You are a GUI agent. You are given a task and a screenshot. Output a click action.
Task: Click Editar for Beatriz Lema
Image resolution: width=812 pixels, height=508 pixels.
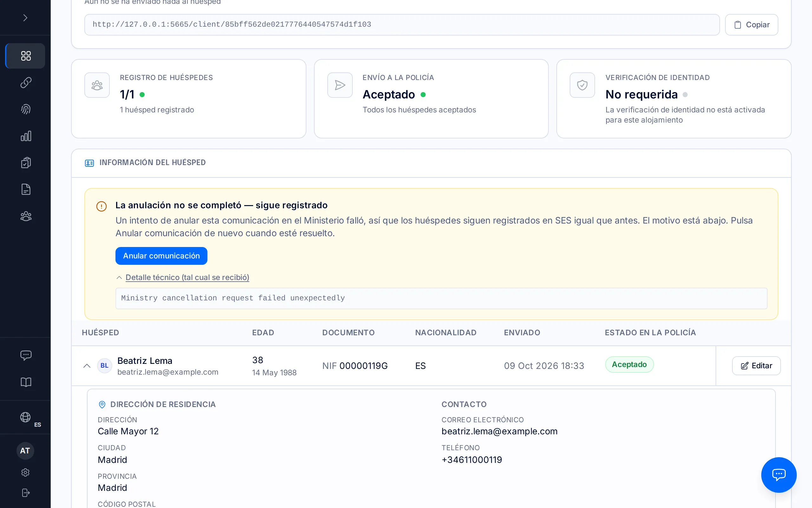tap(756, 365)
